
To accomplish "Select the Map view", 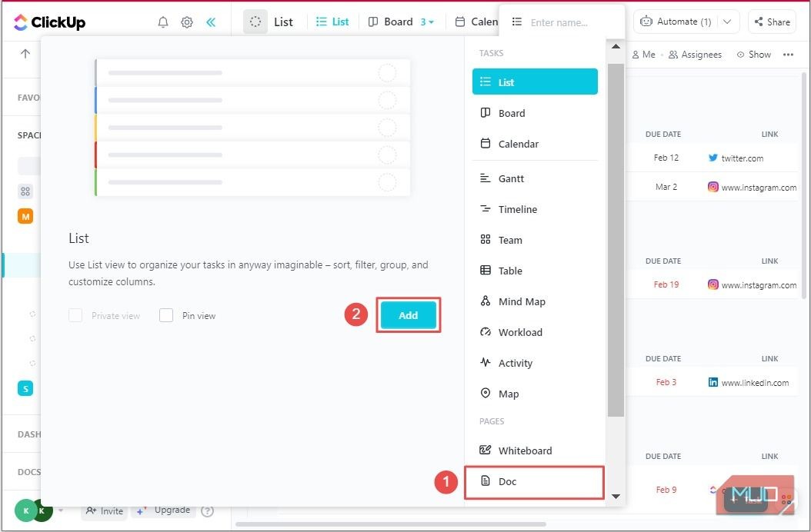I will coord(535,394).
